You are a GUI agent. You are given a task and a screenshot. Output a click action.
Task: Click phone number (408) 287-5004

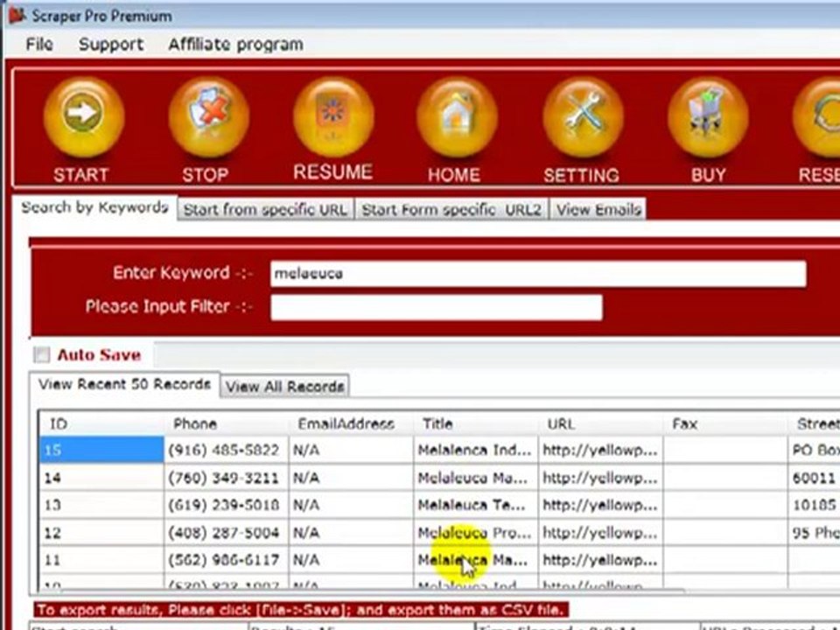(224, 533)
